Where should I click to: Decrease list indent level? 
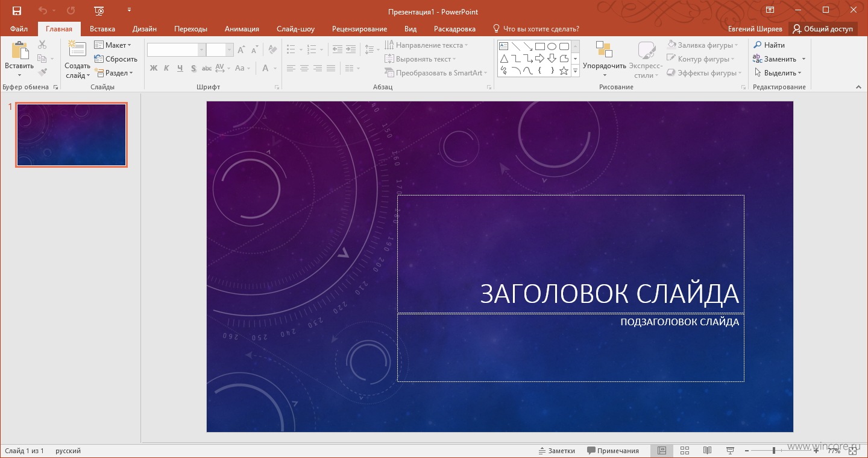click(x=337, y=50)
